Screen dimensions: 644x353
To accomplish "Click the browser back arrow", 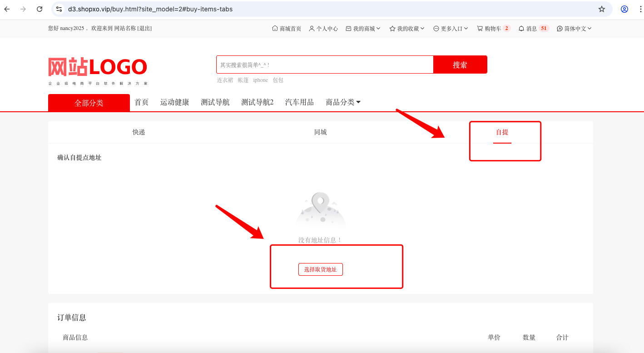I will pyautogui.click(x=7, y=9).
